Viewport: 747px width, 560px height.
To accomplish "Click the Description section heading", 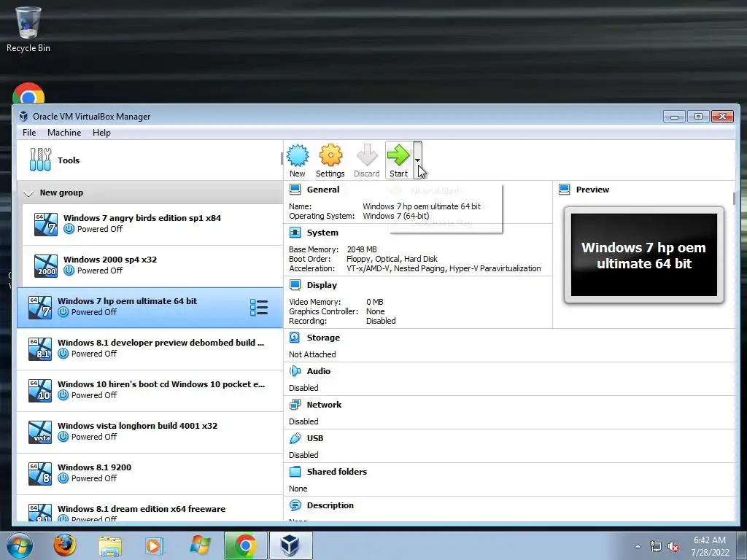I will 330,505.
